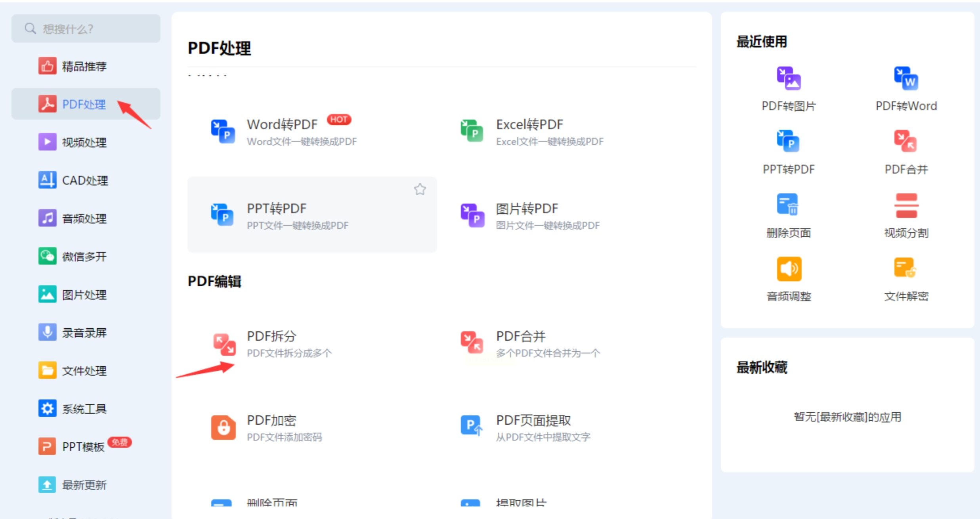The height and width of the screenshot is (519, 980).
Task: Open recently used PDF转Word
Action: tap(905, 89)
